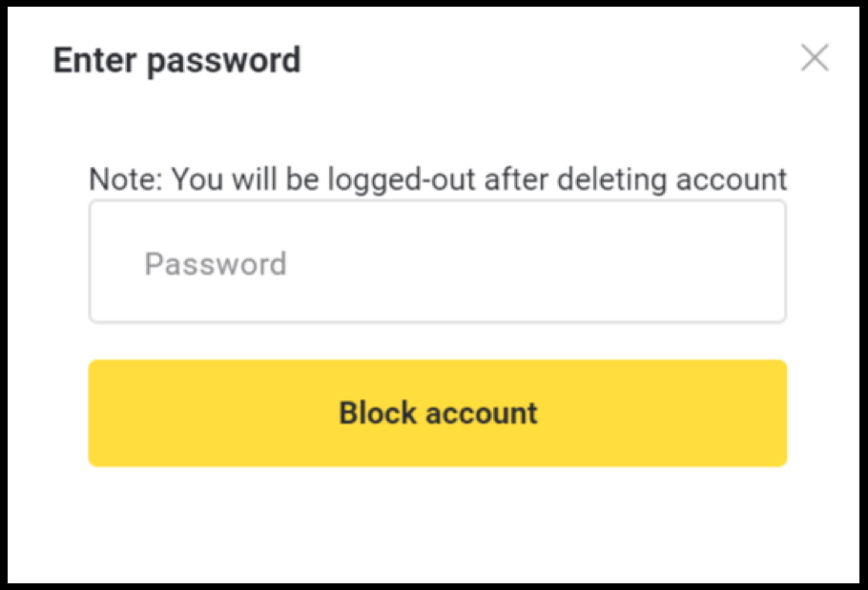This screenshot has width=868, height=590.
Task: Activate the field under the note text
Action: tap(437, 261)
